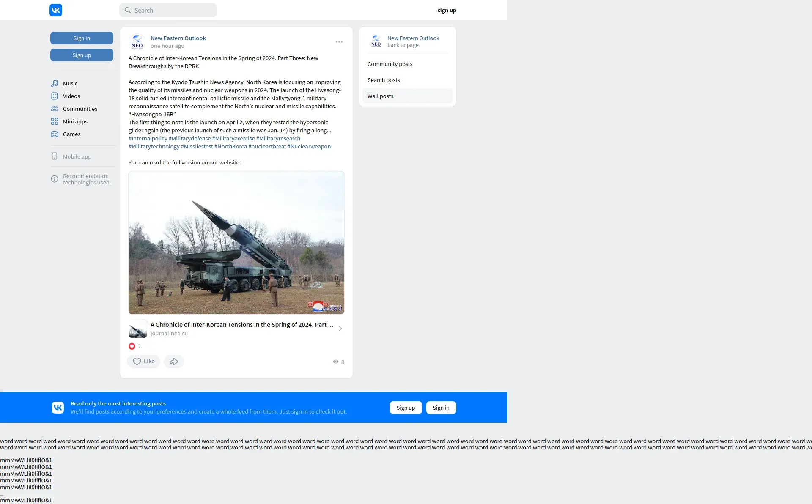Click the share arrow button

[x=174, y=362]
